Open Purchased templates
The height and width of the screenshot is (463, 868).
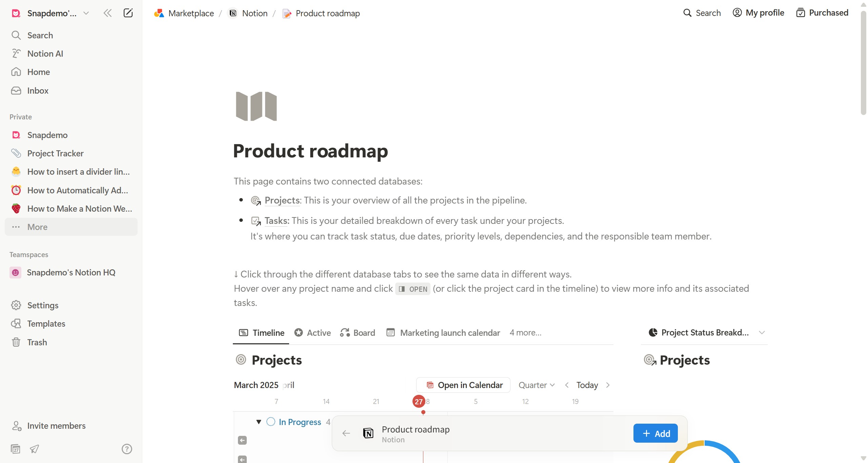click(822, 13)
